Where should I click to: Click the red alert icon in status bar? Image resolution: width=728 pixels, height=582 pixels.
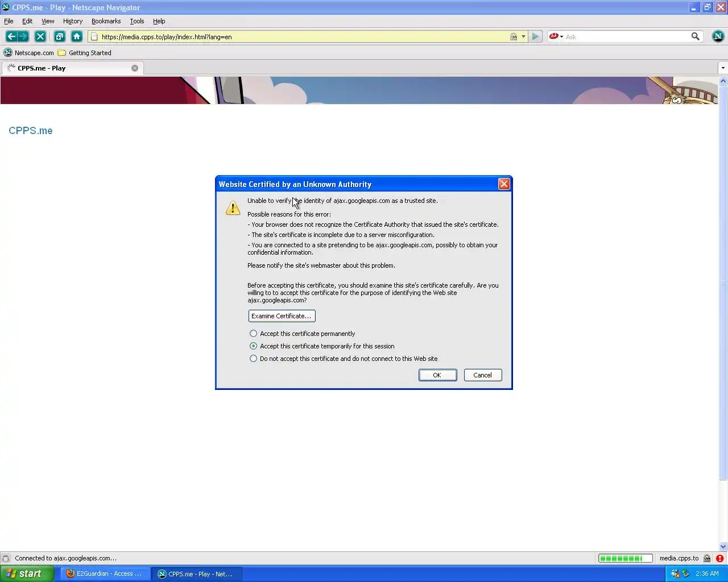click(719, 558)
